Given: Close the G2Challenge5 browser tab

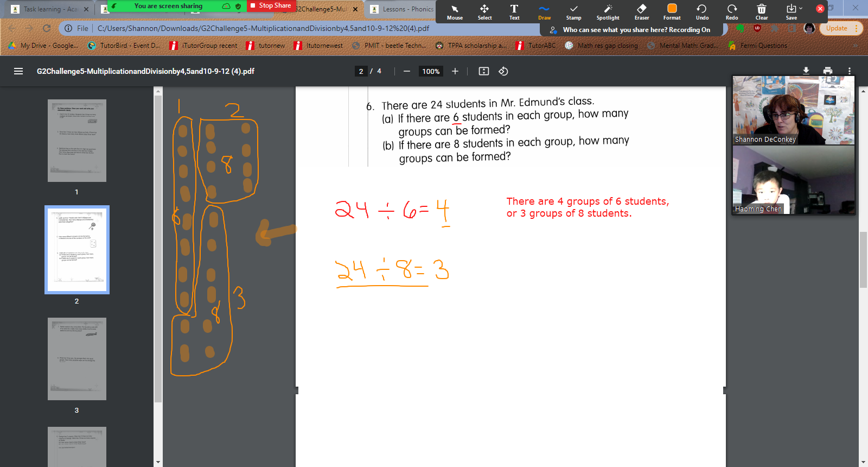Looking at the screenshot, I should tap(355, 9).
